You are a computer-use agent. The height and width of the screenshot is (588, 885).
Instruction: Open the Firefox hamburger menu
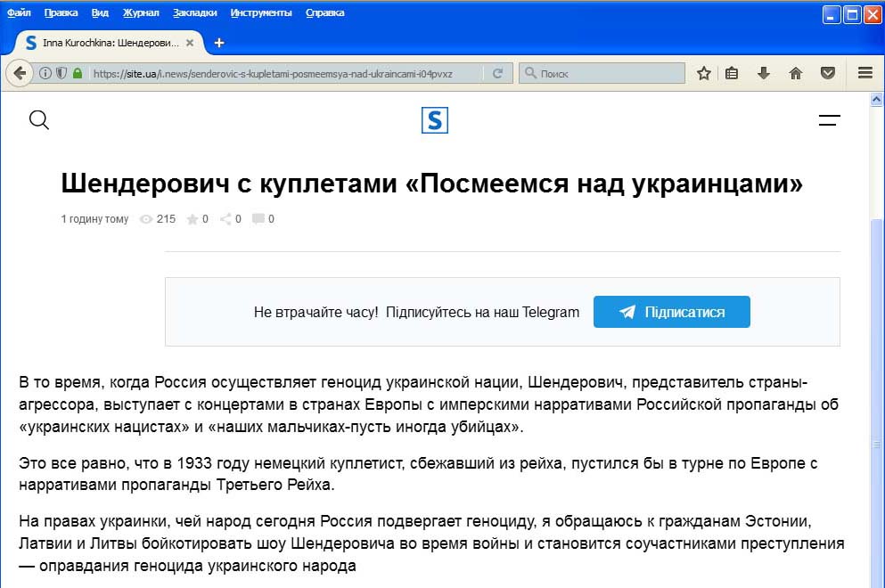(865, 73)
